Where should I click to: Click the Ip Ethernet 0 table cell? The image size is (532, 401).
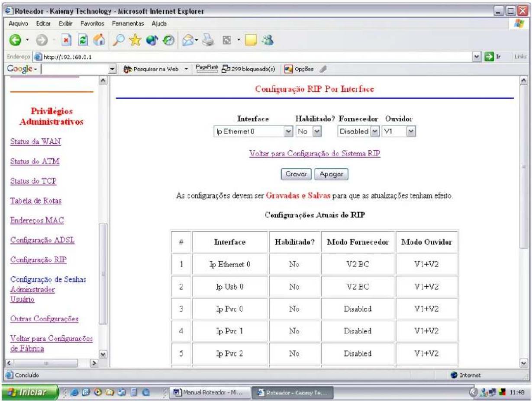(231, 264)
